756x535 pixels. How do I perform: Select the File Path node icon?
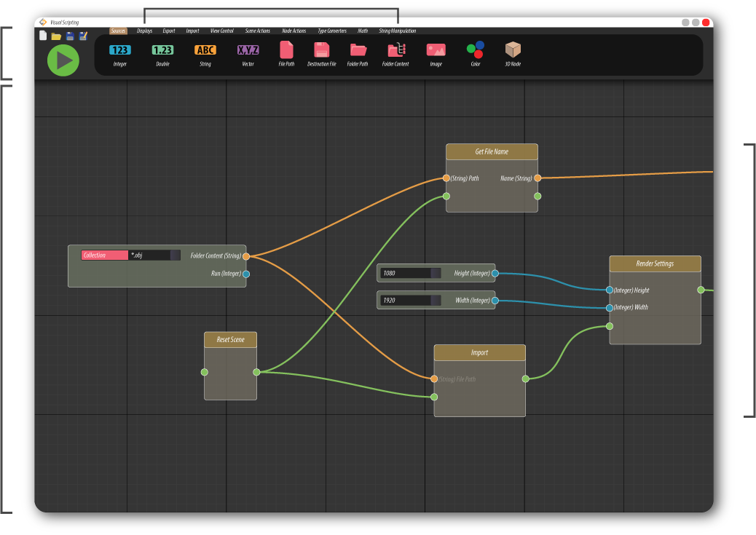[286, 52]
